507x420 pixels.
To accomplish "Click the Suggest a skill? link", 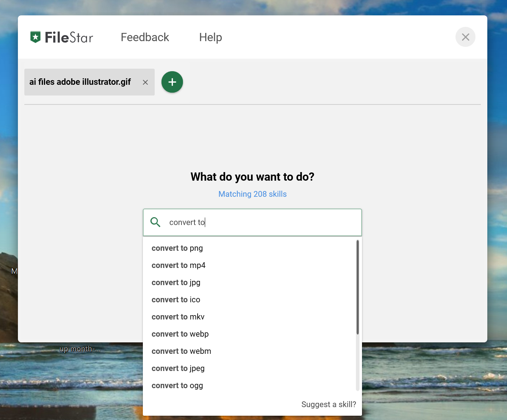I will (x=329, y=404).
